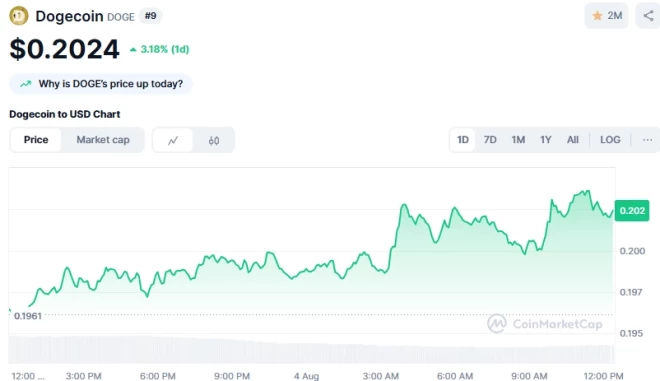
Task: Click the green 0.202 price tag
Action: (632, 210)
